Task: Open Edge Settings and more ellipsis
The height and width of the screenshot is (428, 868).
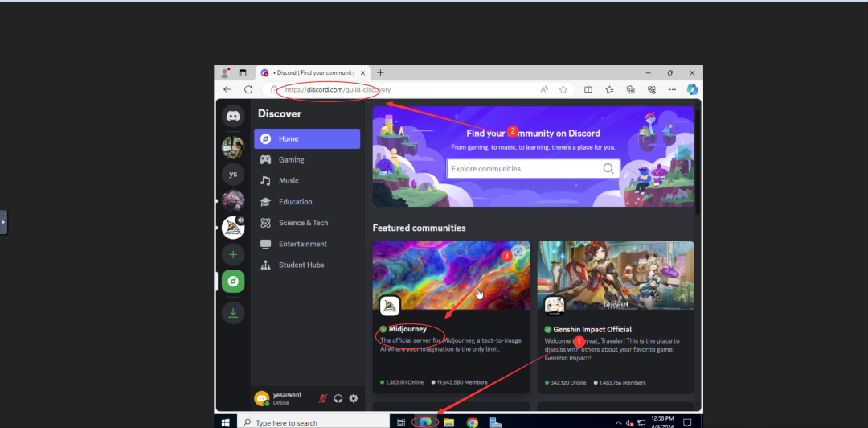Action: [x=672, y=89]
